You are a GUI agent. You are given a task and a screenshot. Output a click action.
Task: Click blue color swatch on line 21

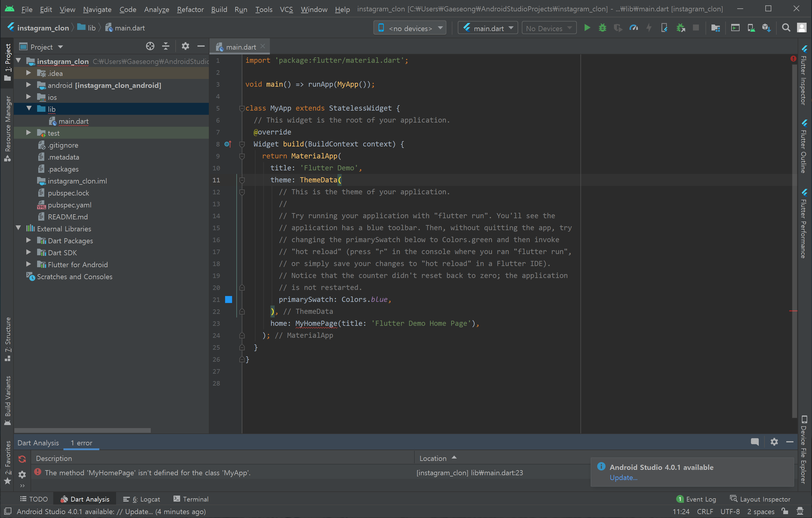pyautogui.click(x=229, y=300)
